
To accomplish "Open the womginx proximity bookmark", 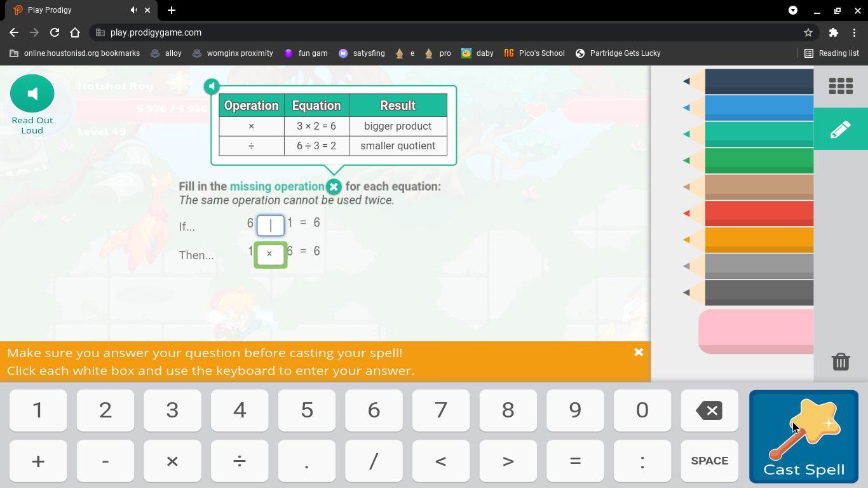I will (233, 53).
